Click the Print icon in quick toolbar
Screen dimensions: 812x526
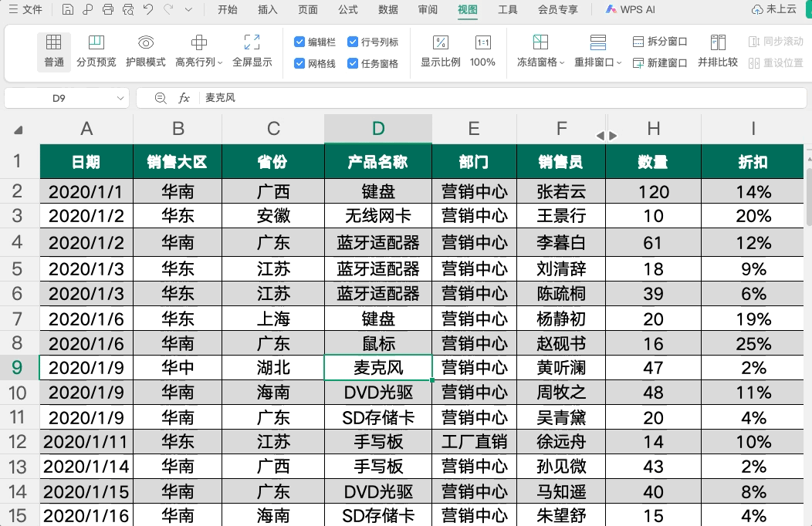[x=108, y=9]
